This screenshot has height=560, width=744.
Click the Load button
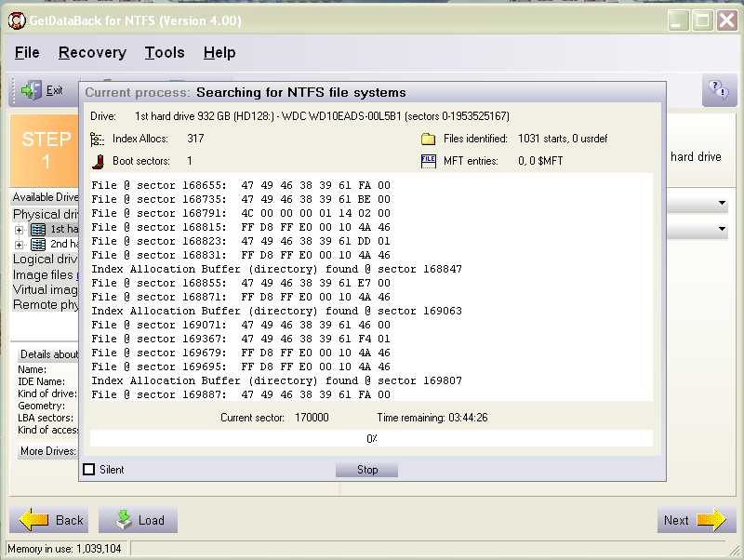tap(138, 520)
